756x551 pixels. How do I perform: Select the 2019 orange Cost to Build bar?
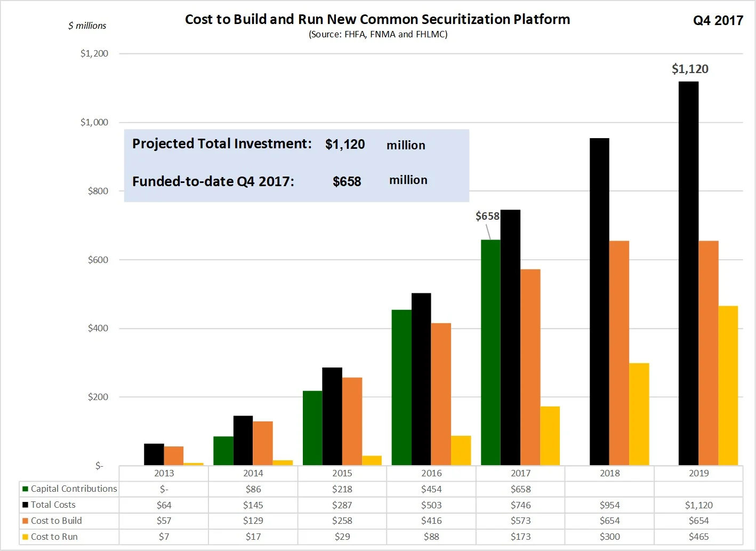709,353
